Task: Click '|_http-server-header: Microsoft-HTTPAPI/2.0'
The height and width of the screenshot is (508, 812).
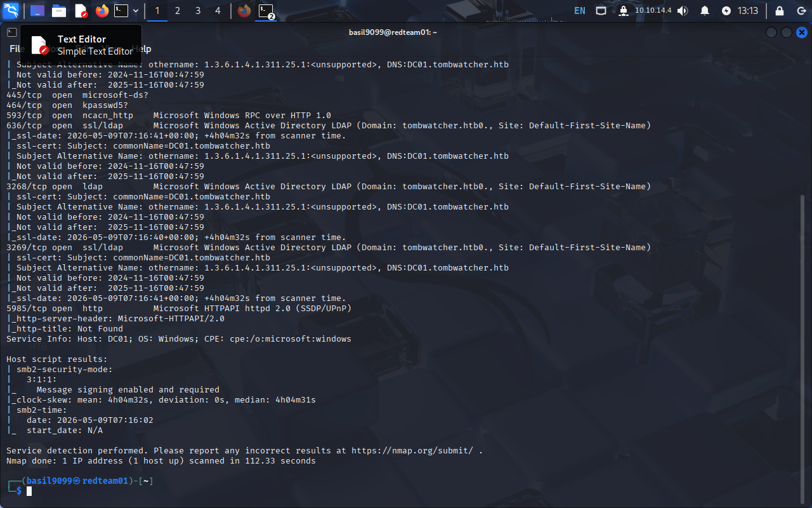Action: click(115, 319)
